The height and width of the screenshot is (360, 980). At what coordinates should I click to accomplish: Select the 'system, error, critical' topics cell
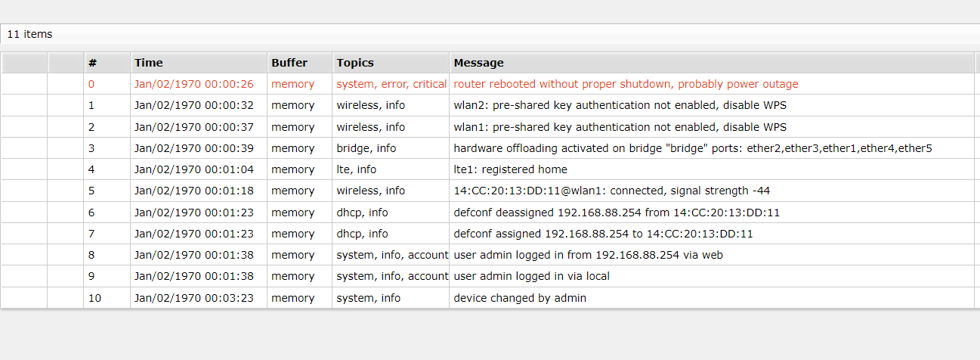[x=391, y=84]
